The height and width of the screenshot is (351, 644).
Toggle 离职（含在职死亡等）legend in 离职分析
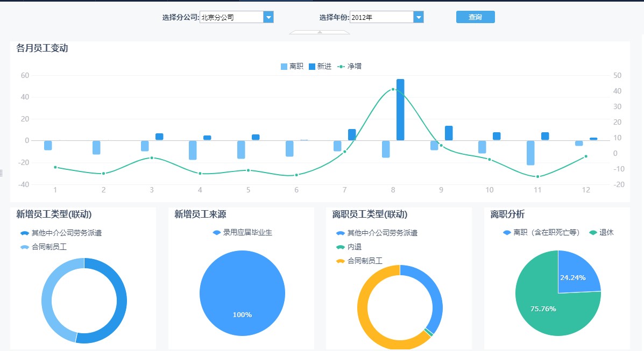click(x=541, y=232)
